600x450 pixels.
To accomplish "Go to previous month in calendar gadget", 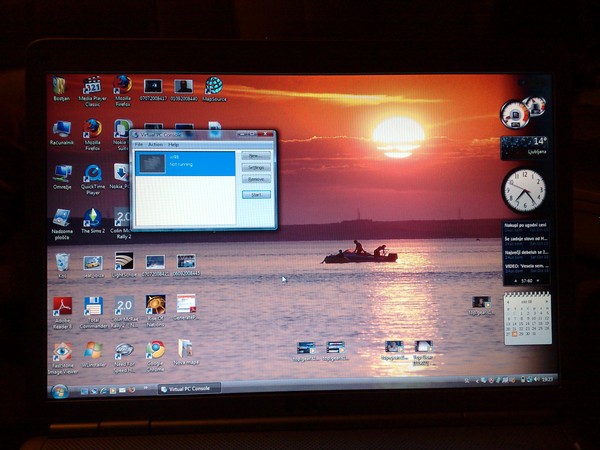I will click(509, 302).
